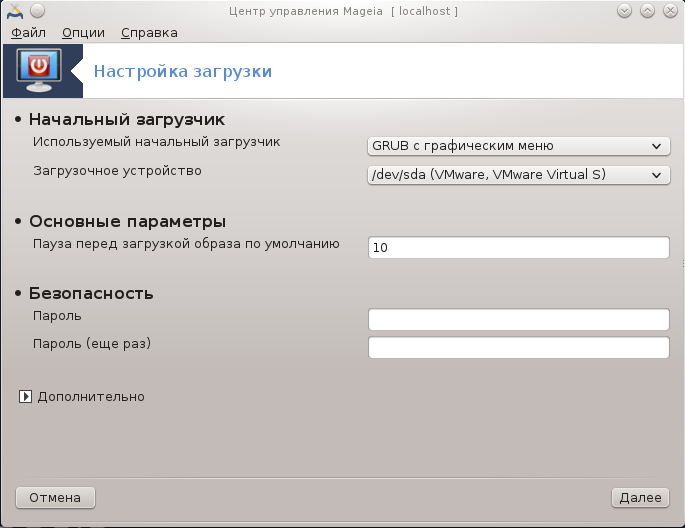Click the Начальный загрузчик section title
This screenshot has width=685, height=528.
pos(127,119)
